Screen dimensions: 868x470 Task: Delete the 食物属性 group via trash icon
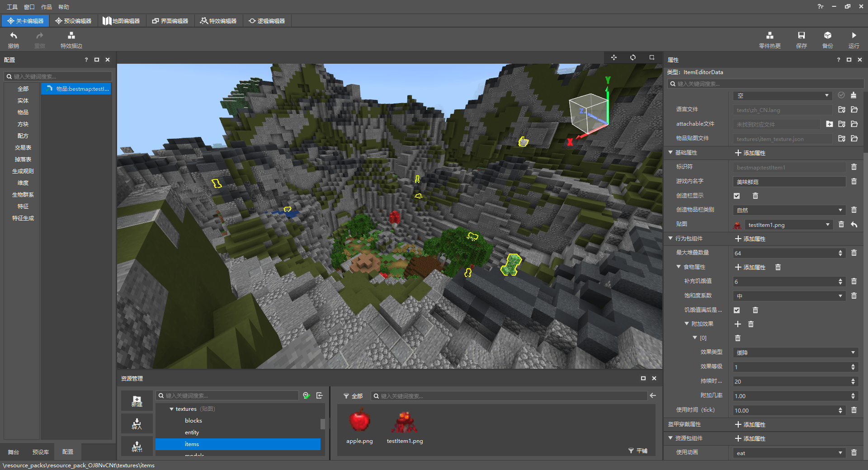click(x=778, y=268)
